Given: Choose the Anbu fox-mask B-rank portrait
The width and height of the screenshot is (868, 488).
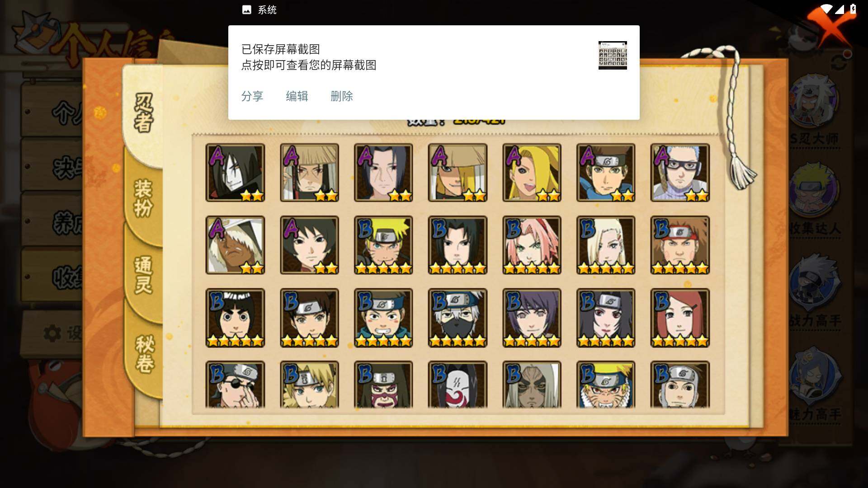Looking at the screenshot, I should (458, 385).
